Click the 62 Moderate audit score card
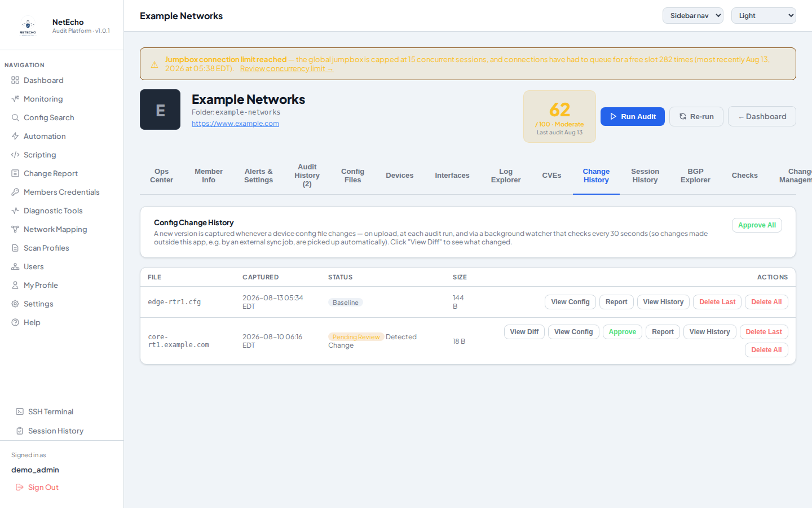Viewport: 812px width, 508px height. click(559, 116)
